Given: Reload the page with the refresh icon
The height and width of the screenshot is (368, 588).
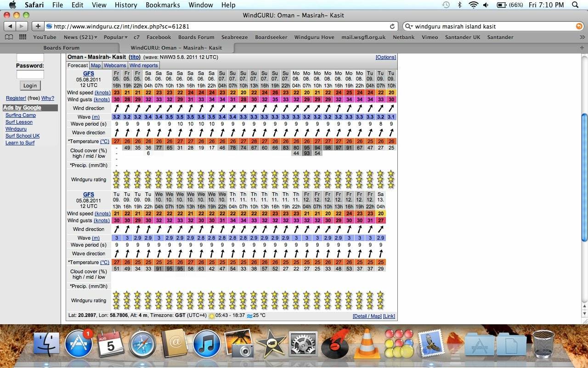Looking at the screenshot, I should coord(392,26).
